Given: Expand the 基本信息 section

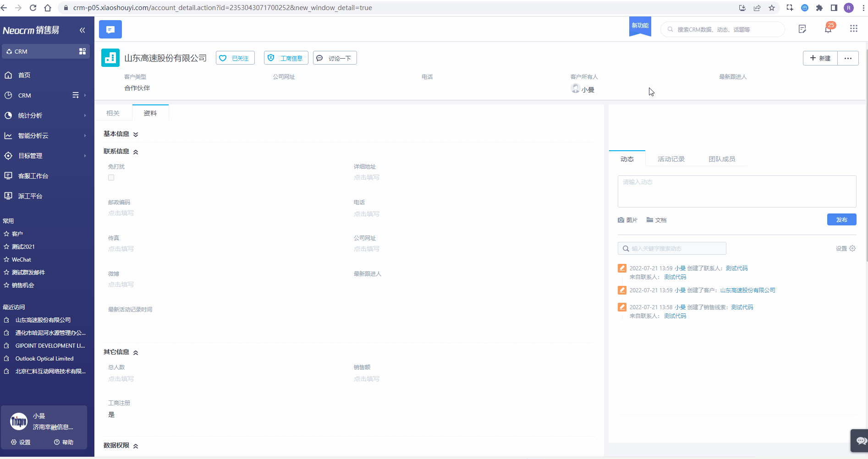Looking at the screenshot, I should (x=136, y=134).
